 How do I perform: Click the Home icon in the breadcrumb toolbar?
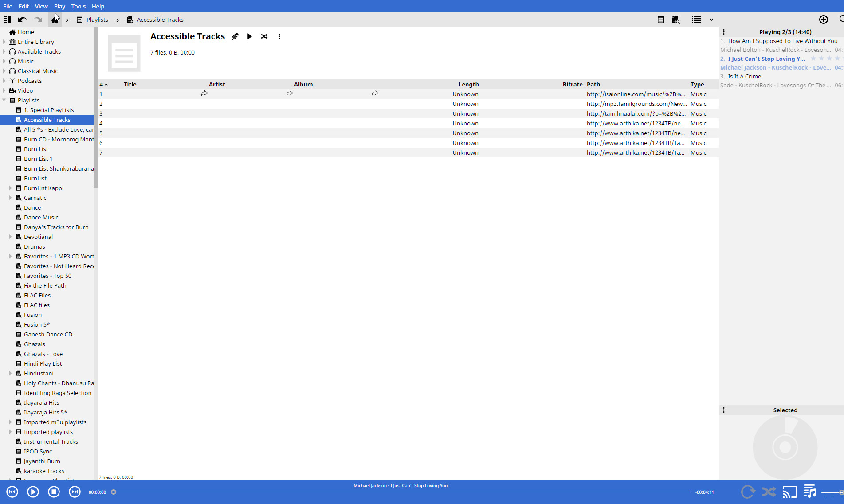click(x=55, y=20)
